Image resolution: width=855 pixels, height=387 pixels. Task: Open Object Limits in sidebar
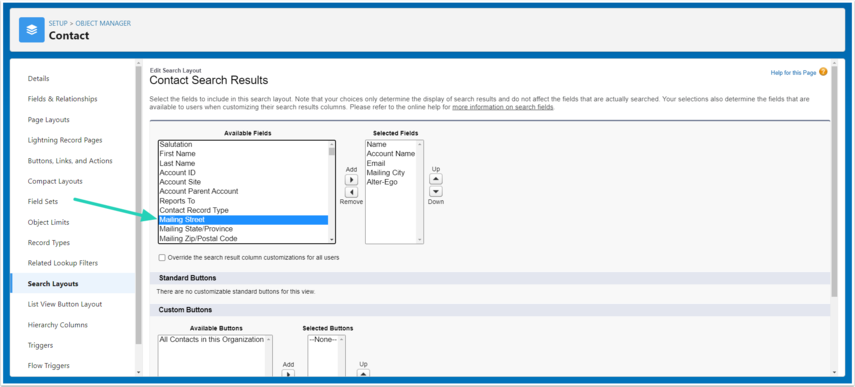tap(49, 222)
